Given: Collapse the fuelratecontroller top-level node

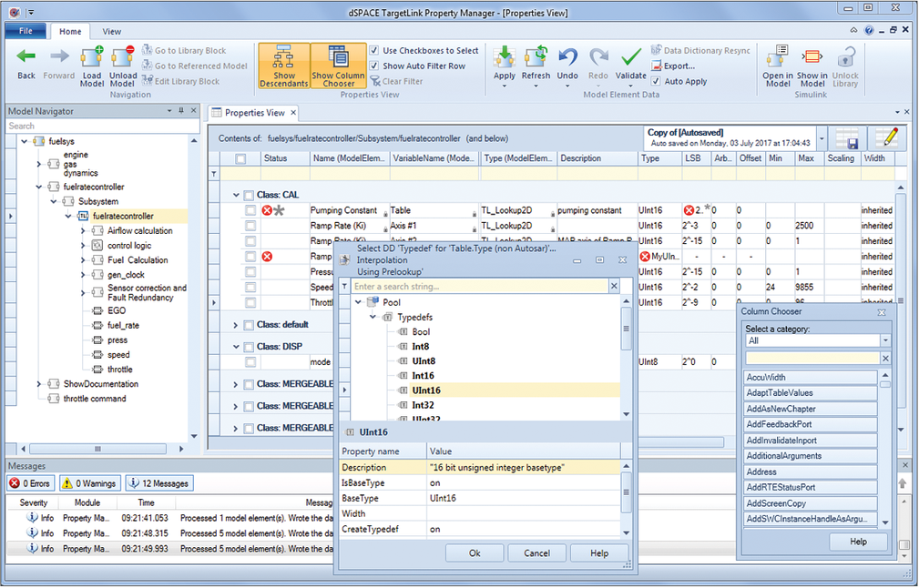Looking at the screenshot, I should point(38,187).
